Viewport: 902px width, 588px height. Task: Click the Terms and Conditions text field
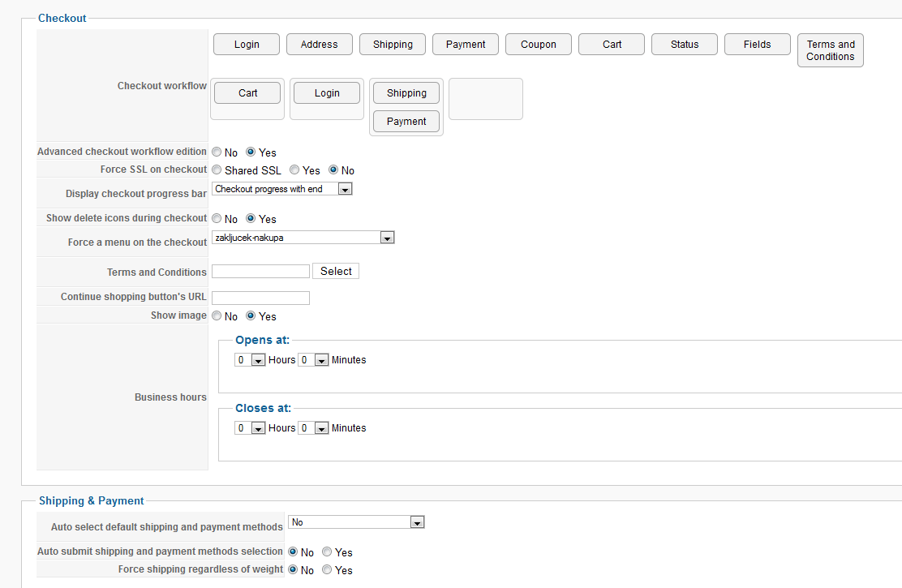point(260,272)
